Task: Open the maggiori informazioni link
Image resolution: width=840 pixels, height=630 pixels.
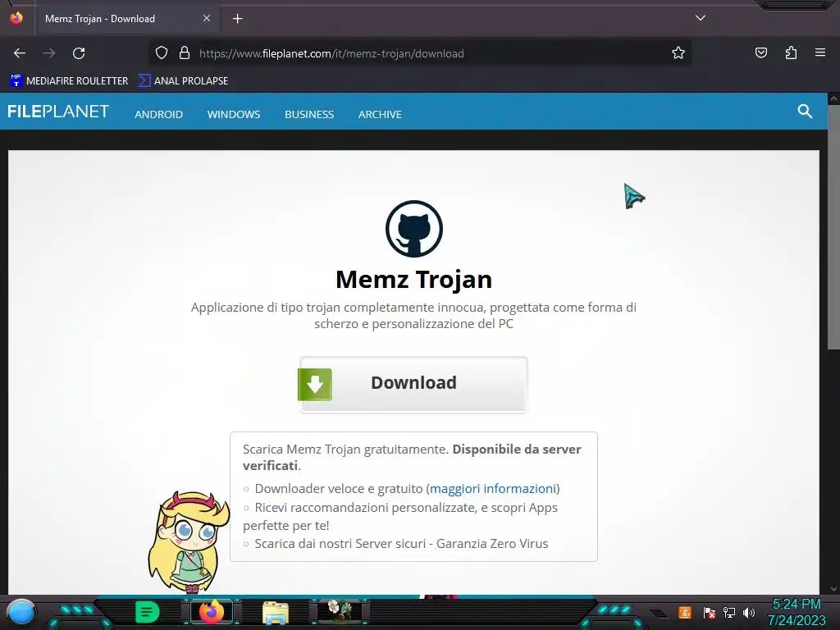Action: [493, 489]
